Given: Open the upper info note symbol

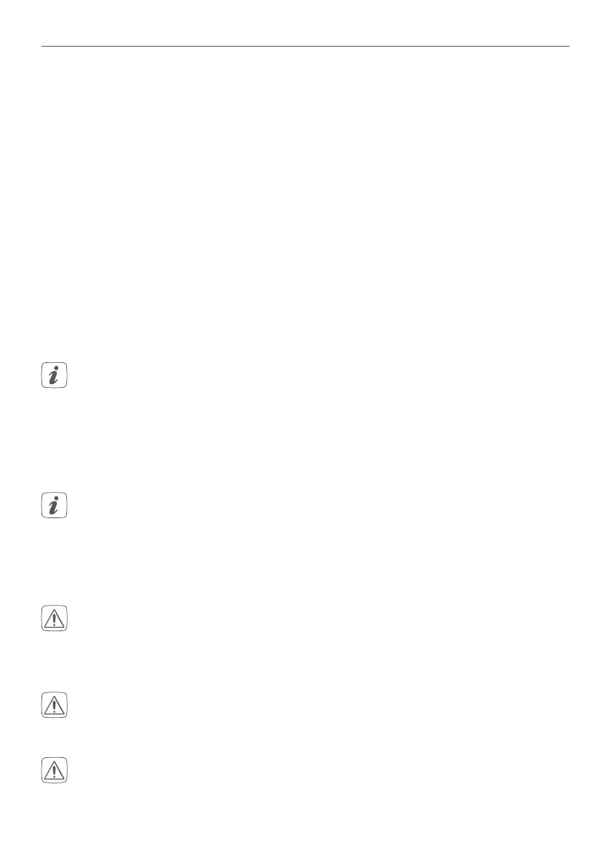Looking at the screenshot, I should pos(54,375).
